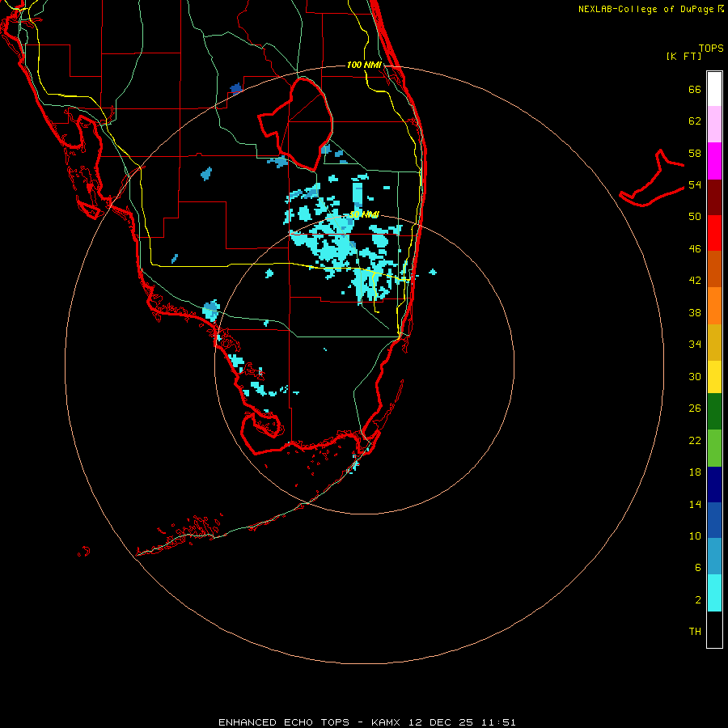Viewport: 728px width, 728px height.
Task: Click the gold 34 kft legend swatch
Action: pos(714,342)
